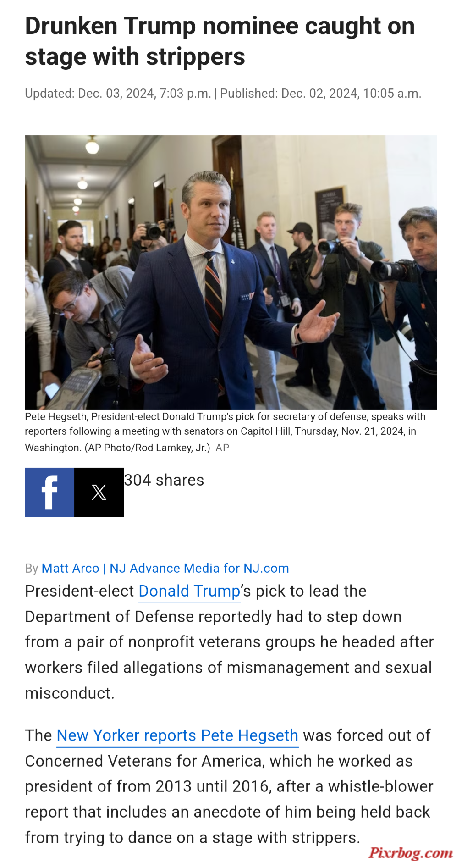Screen dimensions: 462x868
Task: Click Hegseth's striped tie in the photo
Action: click(213, 293)
